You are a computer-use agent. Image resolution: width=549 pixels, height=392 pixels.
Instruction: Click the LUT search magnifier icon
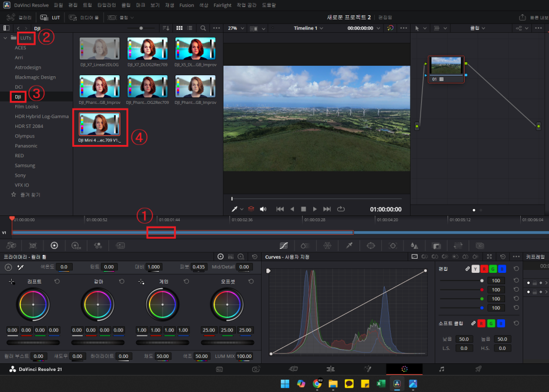tap(203, 28)
